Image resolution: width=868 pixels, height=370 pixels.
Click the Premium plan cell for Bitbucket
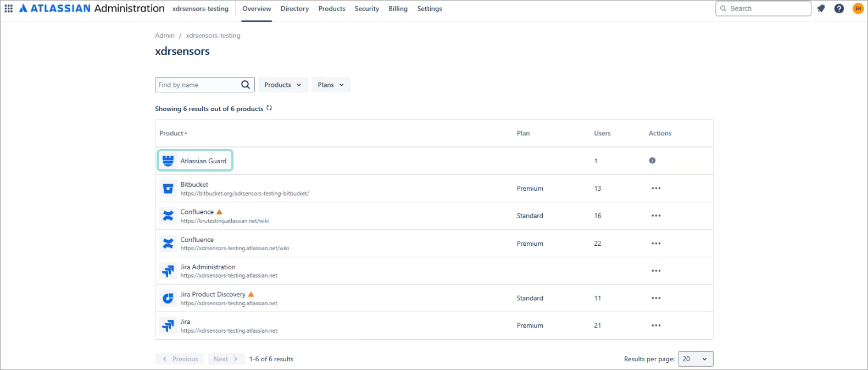coord(530,189)
